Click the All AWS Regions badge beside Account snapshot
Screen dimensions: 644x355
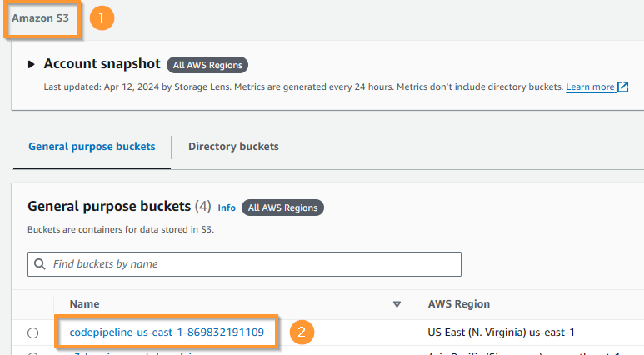pyautogui.click(x=207, y=65)
